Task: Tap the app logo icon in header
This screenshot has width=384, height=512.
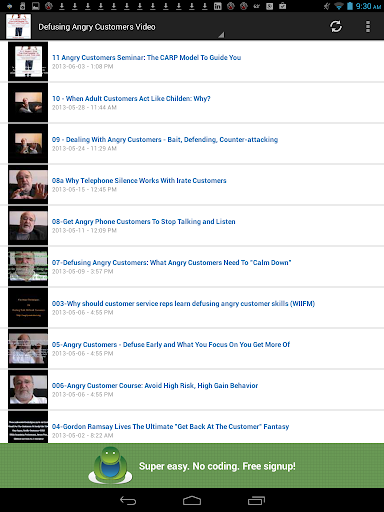Action: tap(18, 26)
